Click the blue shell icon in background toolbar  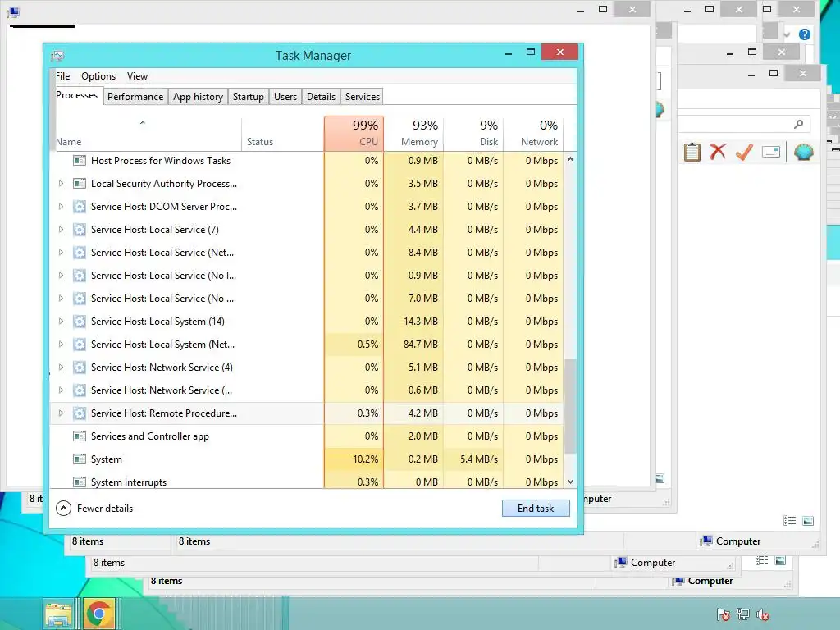(804, 153)
